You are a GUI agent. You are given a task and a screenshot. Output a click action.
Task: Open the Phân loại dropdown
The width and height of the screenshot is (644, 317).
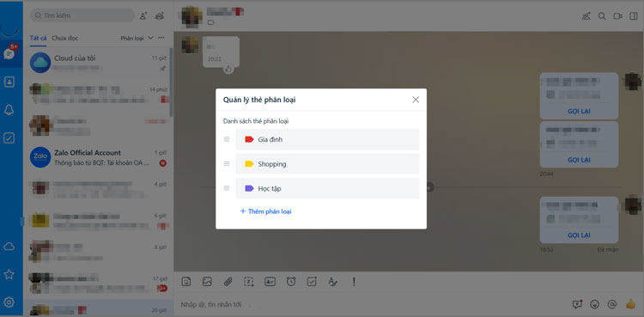pyautogui.click(x=137, y=38)
